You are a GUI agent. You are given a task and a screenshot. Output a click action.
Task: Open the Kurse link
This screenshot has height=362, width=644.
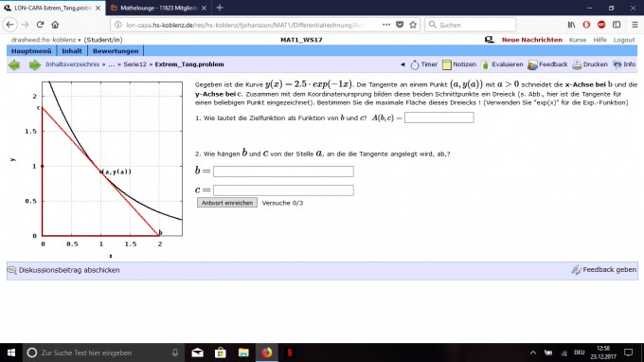pos(578,40)
